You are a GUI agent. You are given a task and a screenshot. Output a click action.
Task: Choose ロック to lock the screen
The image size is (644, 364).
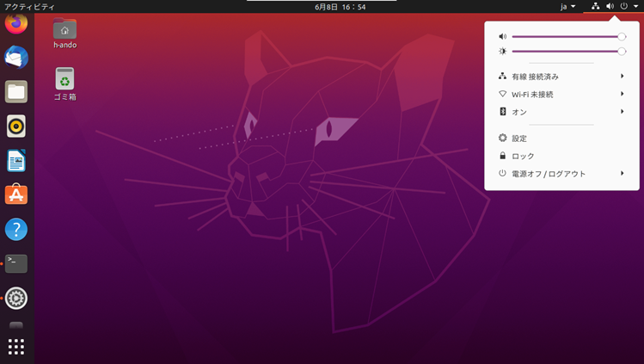561,156
